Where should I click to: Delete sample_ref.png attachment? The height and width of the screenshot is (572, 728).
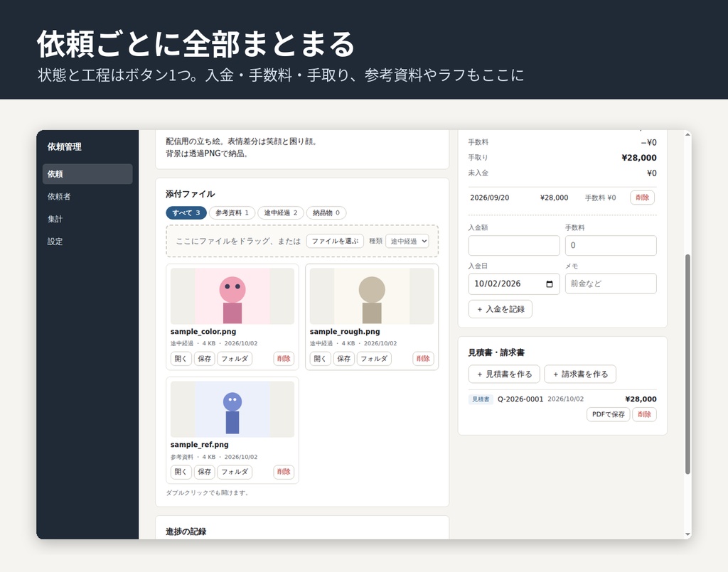(x=284, y=472)
